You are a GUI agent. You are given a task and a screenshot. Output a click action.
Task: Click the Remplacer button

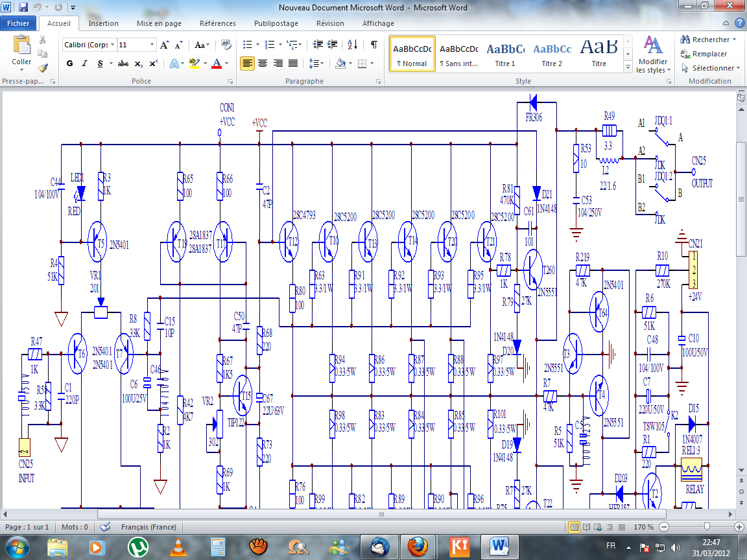pos(704,54)
